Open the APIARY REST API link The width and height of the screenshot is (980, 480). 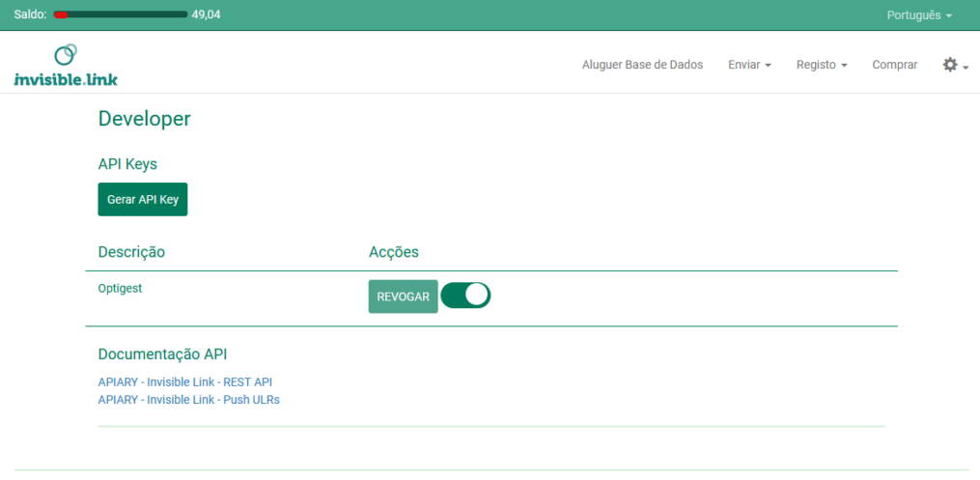click(x=185, y=382)
